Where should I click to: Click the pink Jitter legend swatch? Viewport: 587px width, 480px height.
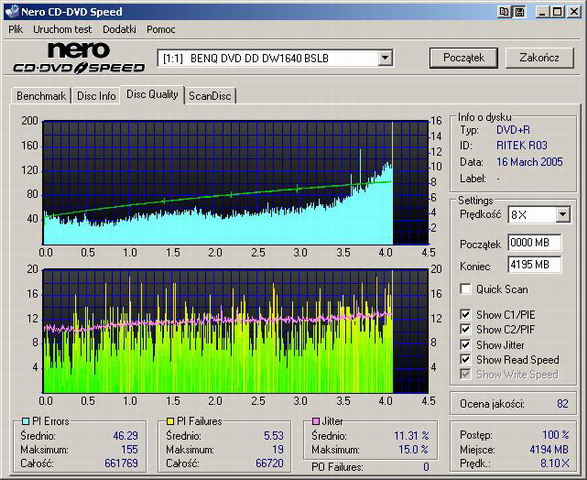316,421
